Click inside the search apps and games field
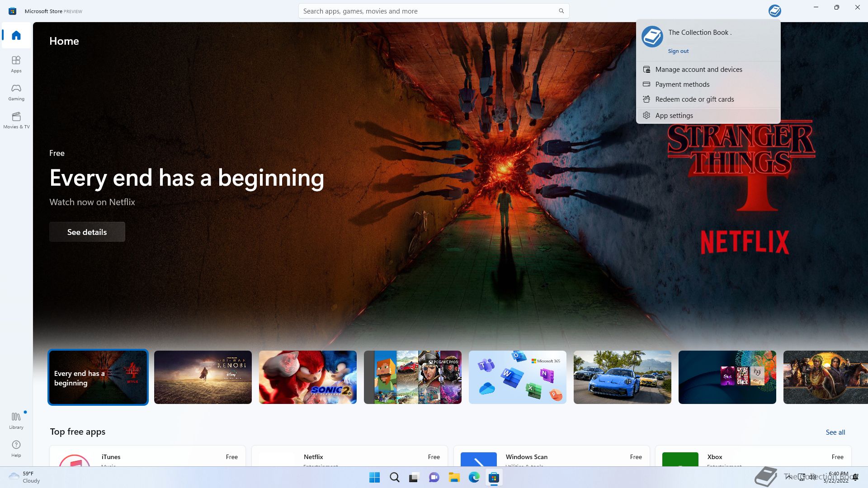Screen dimensions: 868x488 (434, 11)
